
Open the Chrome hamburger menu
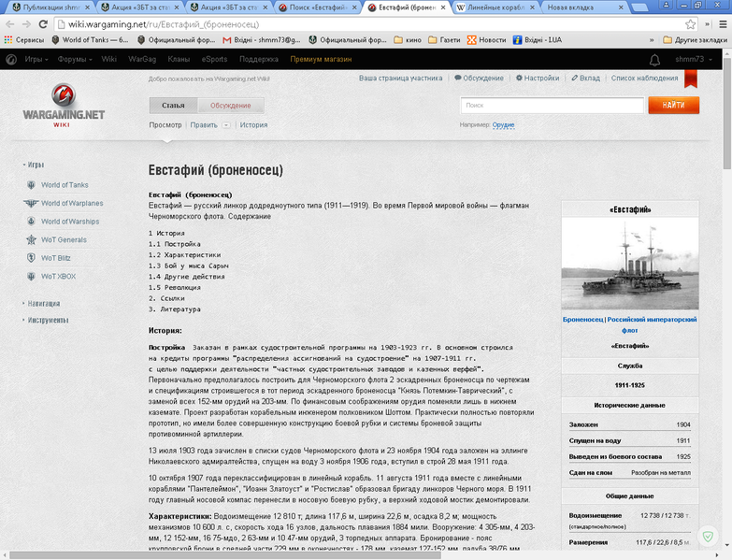click(723, 24)
